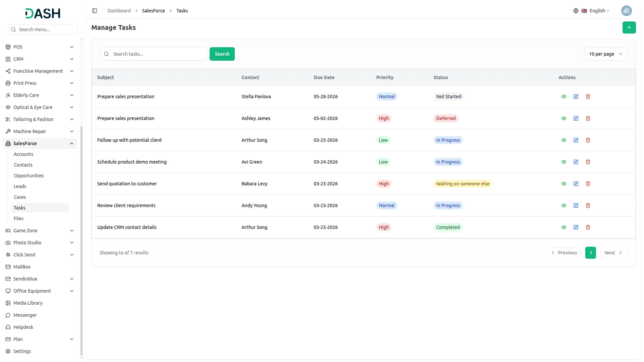View the Stella Pavlova task

click(x=564, y=97)
